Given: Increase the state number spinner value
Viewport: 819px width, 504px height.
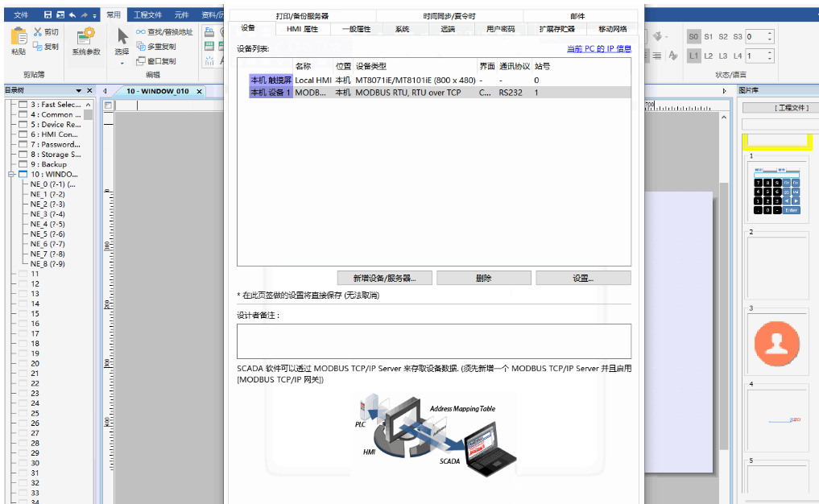Looking at the screenshot, I should tap(770, 33).
